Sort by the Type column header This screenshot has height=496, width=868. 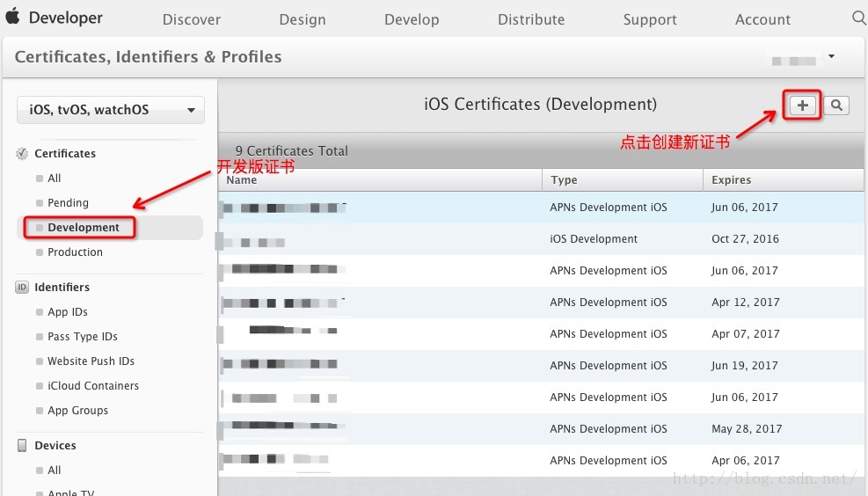623,180
